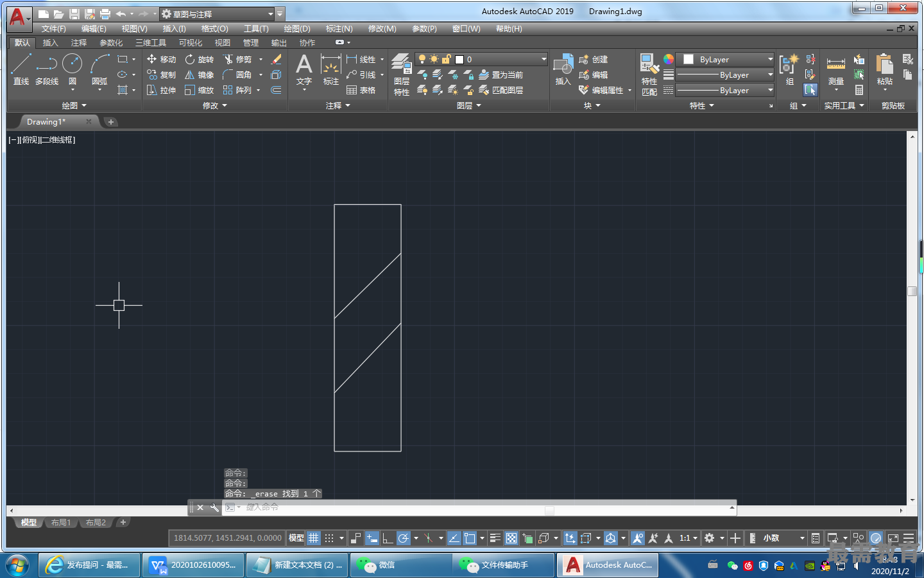Toggle 2D object snap
Viewport: 924px width, 578px height.
470,538
